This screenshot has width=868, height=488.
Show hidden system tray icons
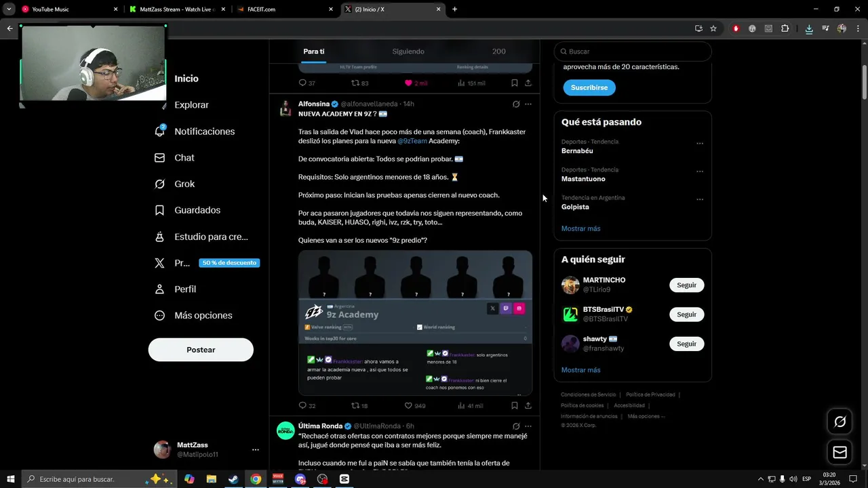click(x=760, y=479)
